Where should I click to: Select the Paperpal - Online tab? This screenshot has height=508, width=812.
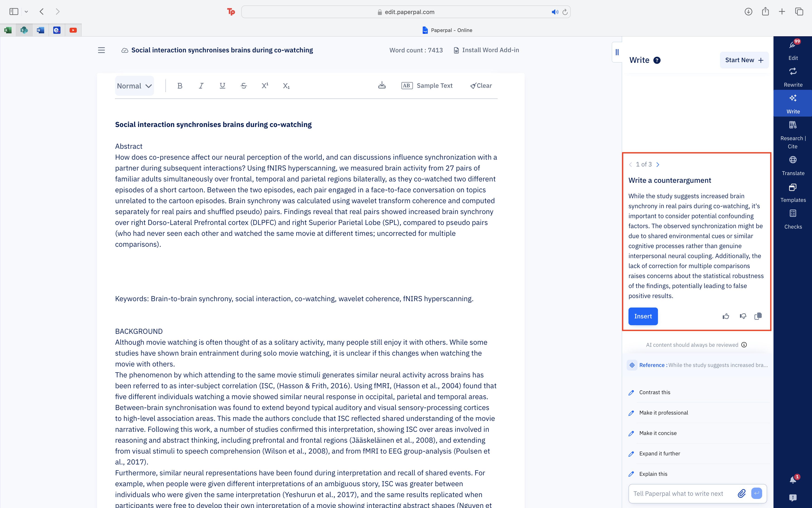pyautogui.click(x=447, y=30)
